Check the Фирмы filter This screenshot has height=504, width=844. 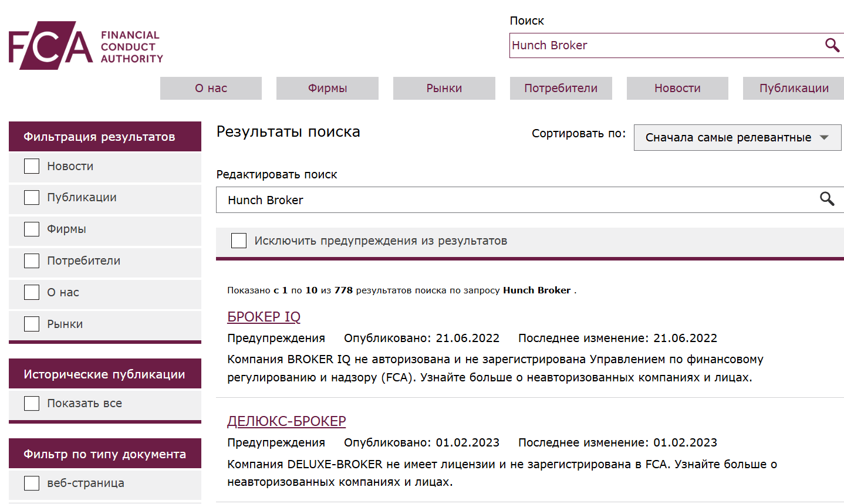click(x=31, y=229)
